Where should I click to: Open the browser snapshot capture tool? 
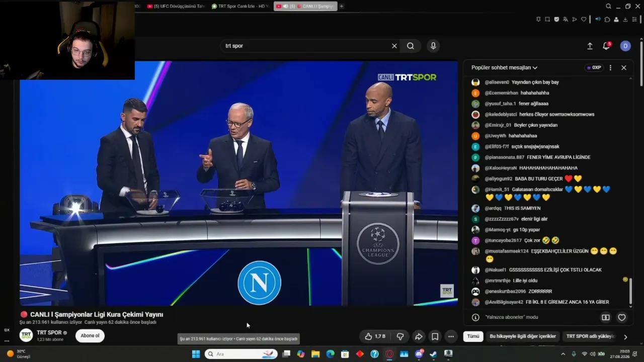547,19
